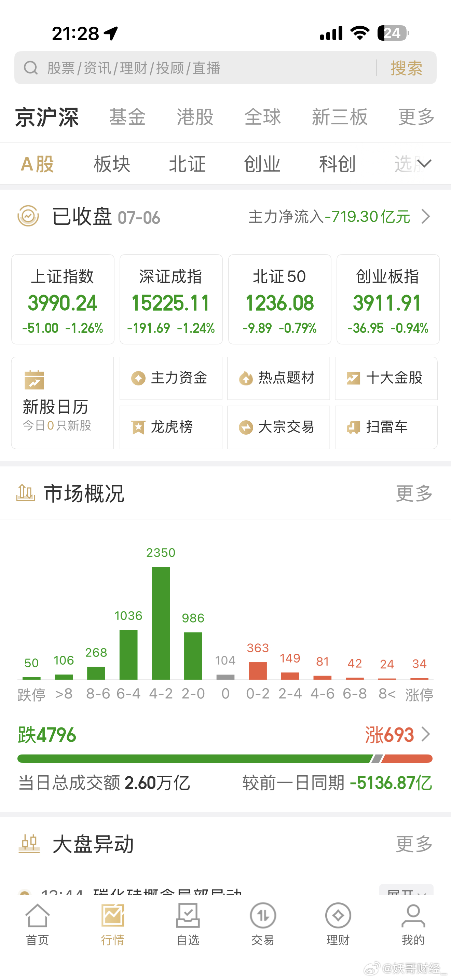
Task: Tap the 龙虎榜 star flag icon
Action: [138, 427]
